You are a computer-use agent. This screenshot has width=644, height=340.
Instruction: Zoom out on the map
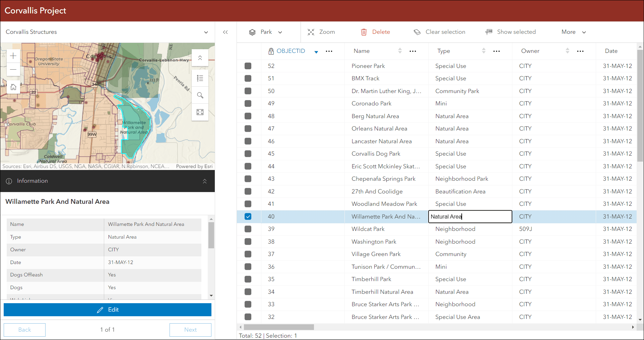tap(13, 70)
